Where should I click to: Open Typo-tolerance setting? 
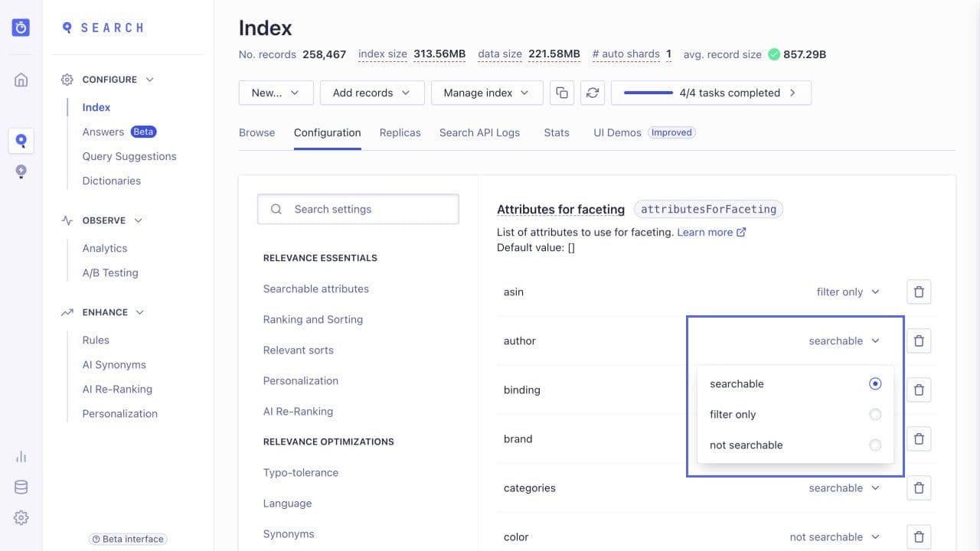click(x=301, y=472)
